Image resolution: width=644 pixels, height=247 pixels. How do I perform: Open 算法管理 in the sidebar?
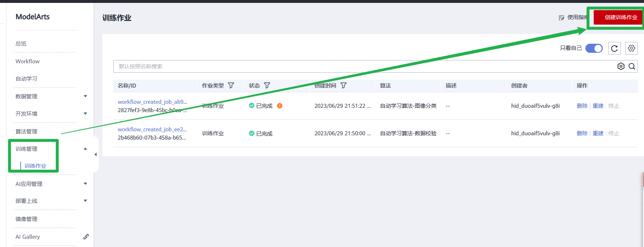click(x=26, y=131)
